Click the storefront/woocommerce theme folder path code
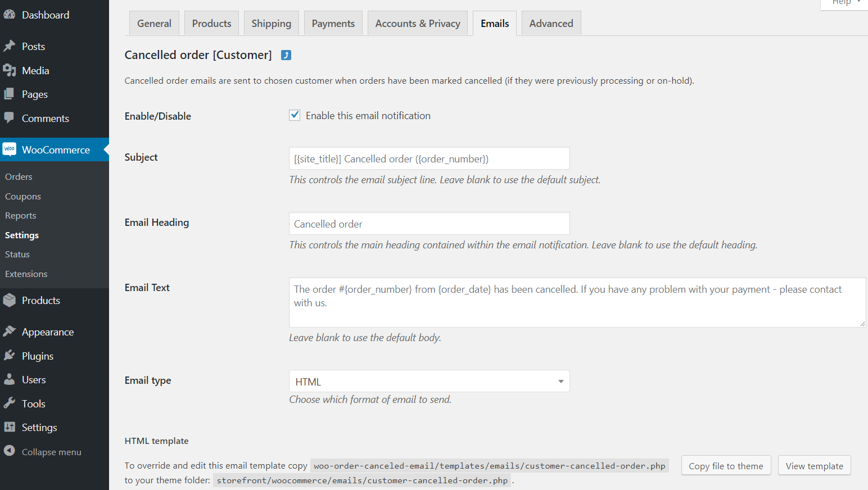This screenshot has height=490, width=868. click(362, 480)
